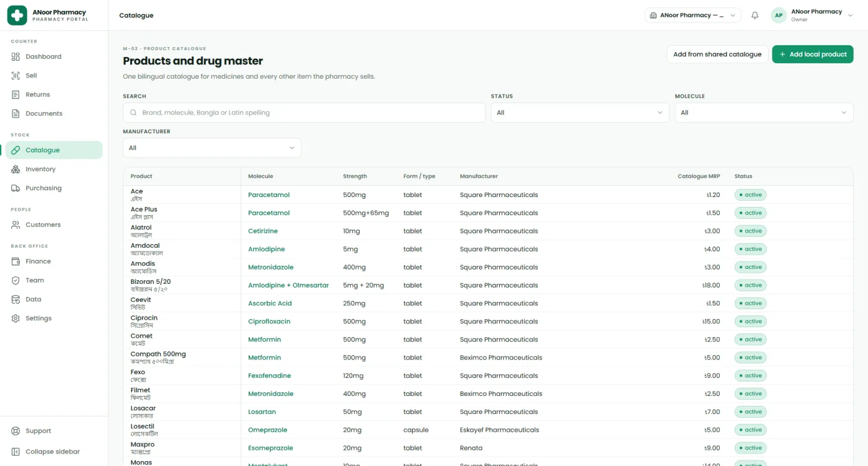
Task: Open the Ciprofloxacin molecule link
Action: pyautogui.click(x=269, y=322)
